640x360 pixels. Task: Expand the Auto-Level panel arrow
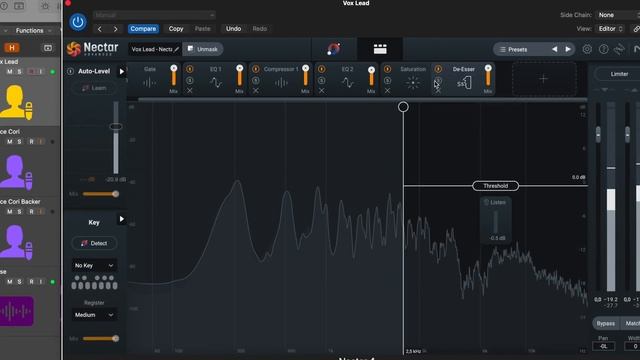point(121,71)
